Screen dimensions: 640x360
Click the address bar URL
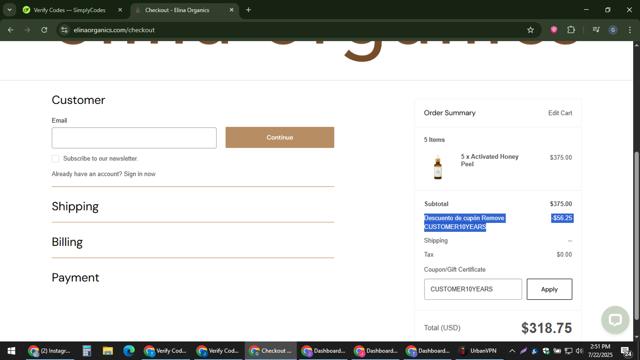114,30
